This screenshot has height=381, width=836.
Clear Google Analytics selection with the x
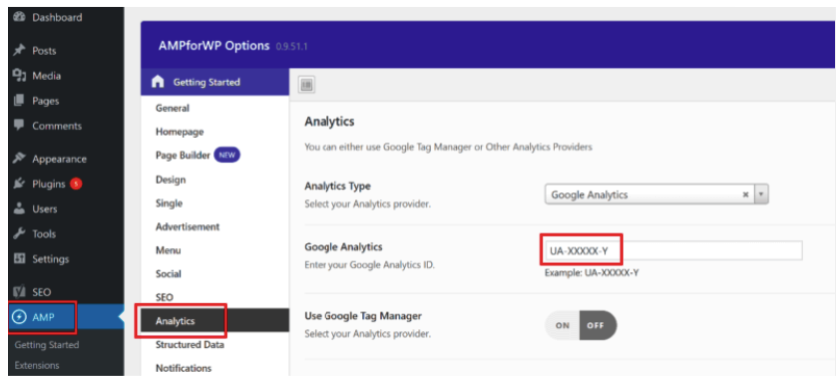(x=746, y=194)
